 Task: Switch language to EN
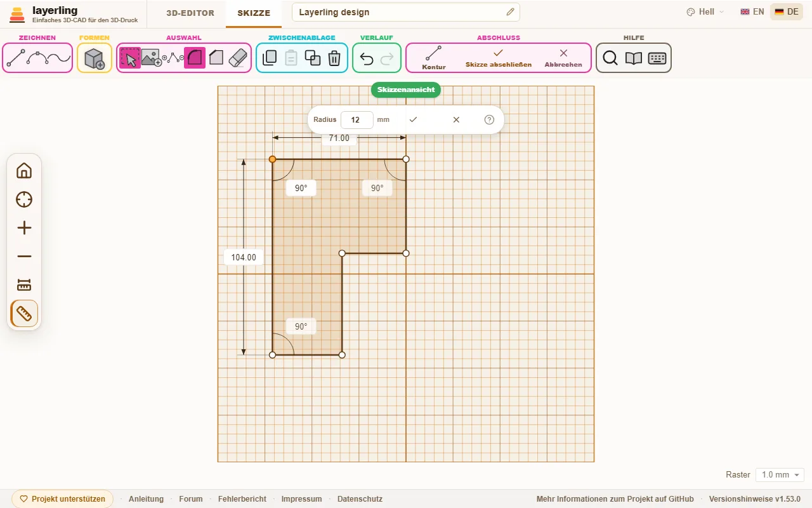[752, 12]
